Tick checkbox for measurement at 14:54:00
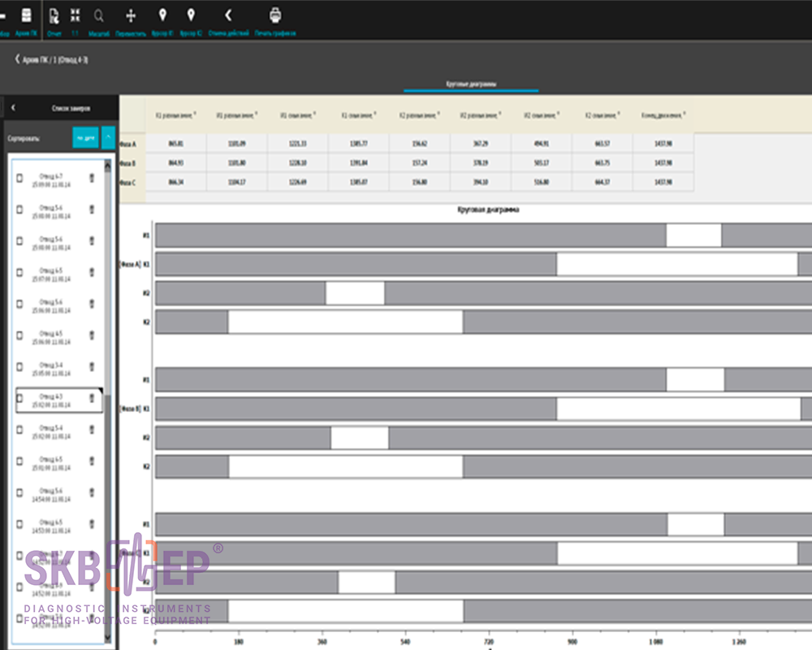 [20, 494]
